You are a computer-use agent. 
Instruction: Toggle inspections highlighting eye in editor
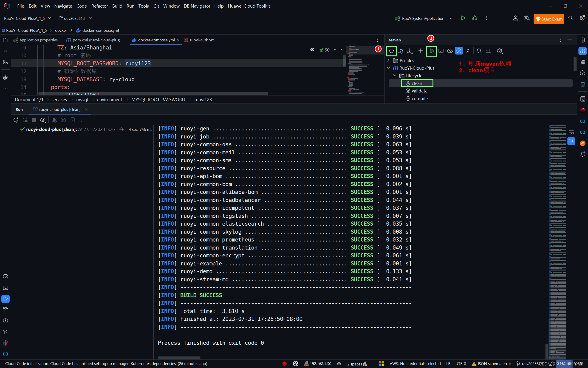[x=312, y=50]
